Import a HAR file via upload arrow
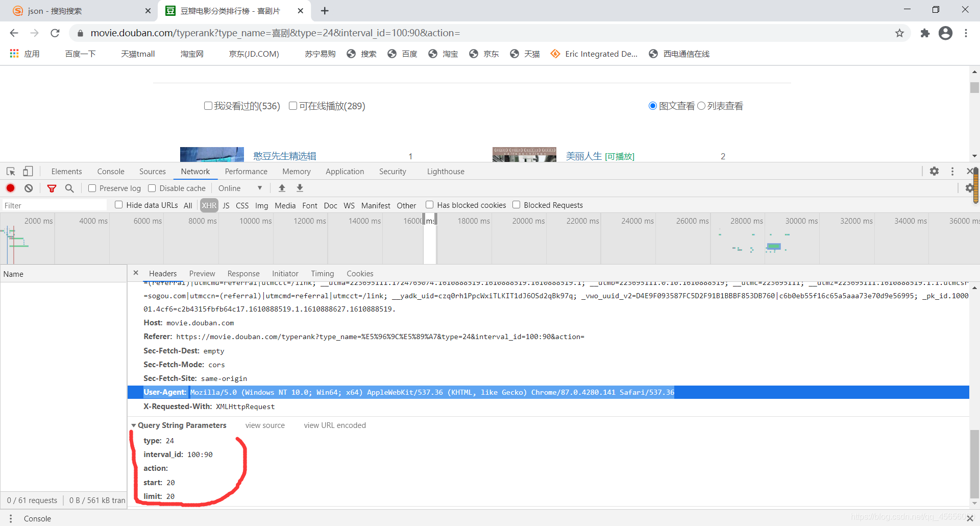Image resolution: width=980 pixels, height=526 pixels. coord(282,188)
